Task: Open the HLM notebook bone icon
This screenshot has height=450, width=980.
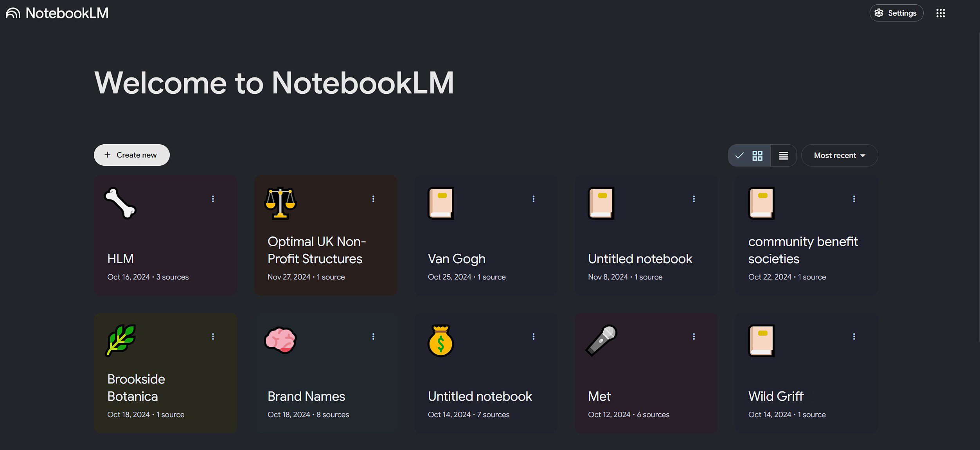Action: (120, 204)
